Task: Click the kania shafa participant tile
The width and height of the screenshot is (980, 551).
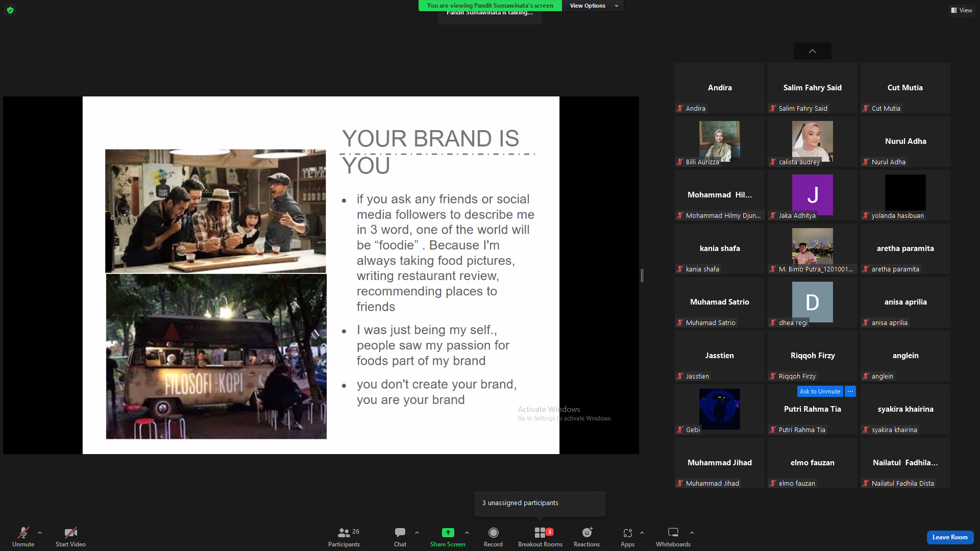Action: point(720,249)
